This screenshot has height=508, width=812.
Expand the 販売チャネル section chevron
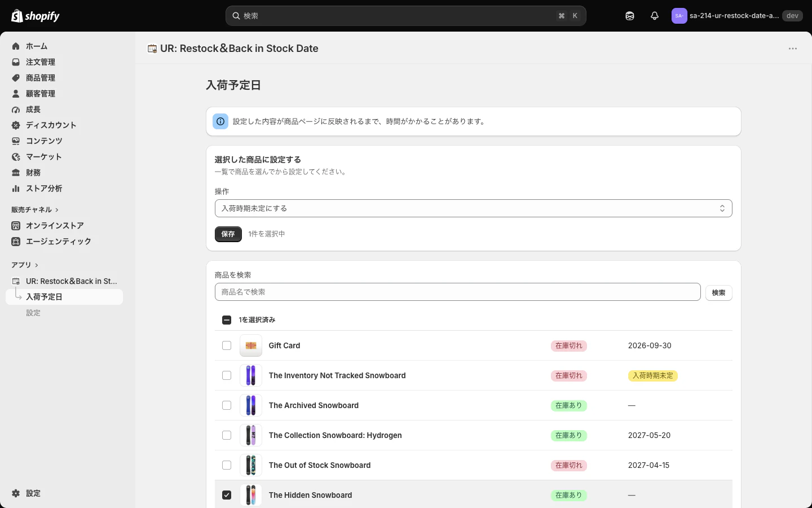pos(57,210)
